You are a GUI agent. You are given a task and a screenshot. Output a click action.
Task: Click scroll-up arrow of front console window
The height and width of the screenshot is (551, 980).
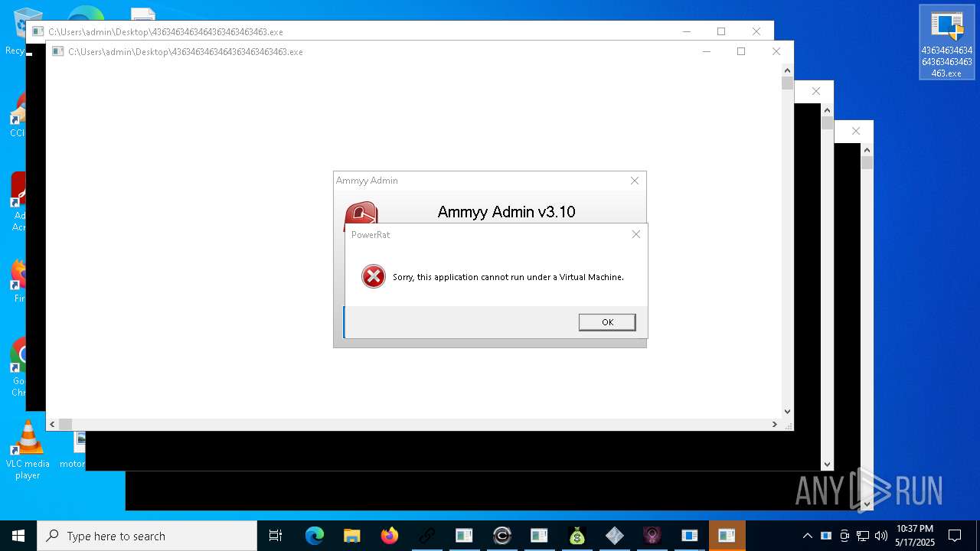click(x=787, y=70)
